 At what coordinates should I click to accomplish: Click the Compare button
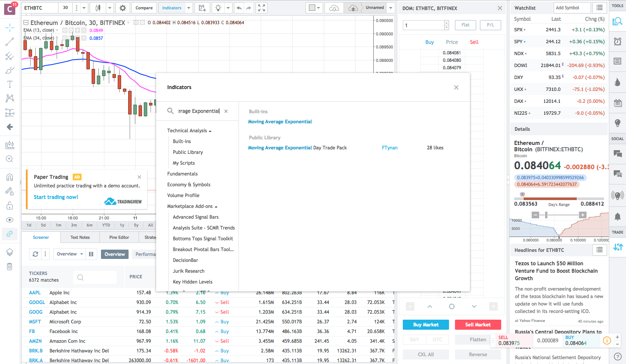pos(144,8)
